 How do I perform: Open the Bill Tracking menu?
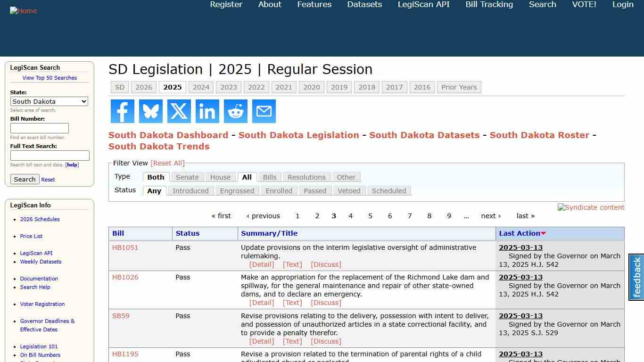click(489, 4)
